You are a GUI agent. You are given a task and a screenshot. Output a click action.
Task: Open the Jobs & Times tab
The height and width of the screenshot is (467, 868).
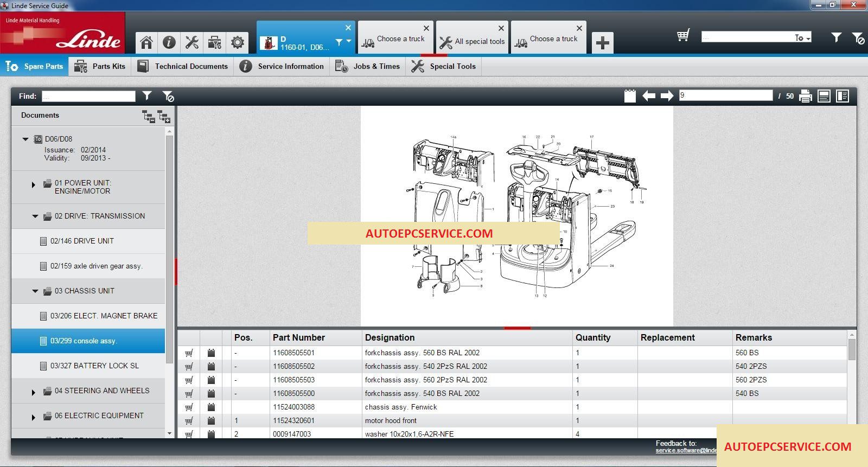coord(367,66)
